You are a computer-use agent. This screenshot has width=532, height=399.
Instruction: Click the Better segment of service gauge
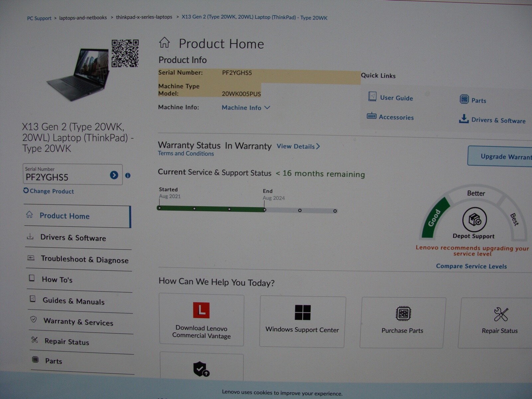tap(476, 193)
